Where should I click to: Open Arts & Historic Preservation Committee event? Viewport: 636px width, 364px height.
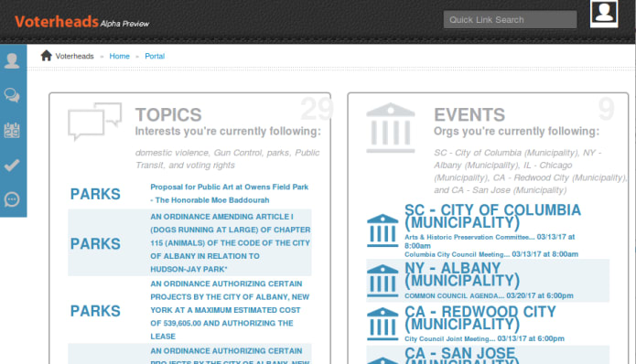coord(490,241)
